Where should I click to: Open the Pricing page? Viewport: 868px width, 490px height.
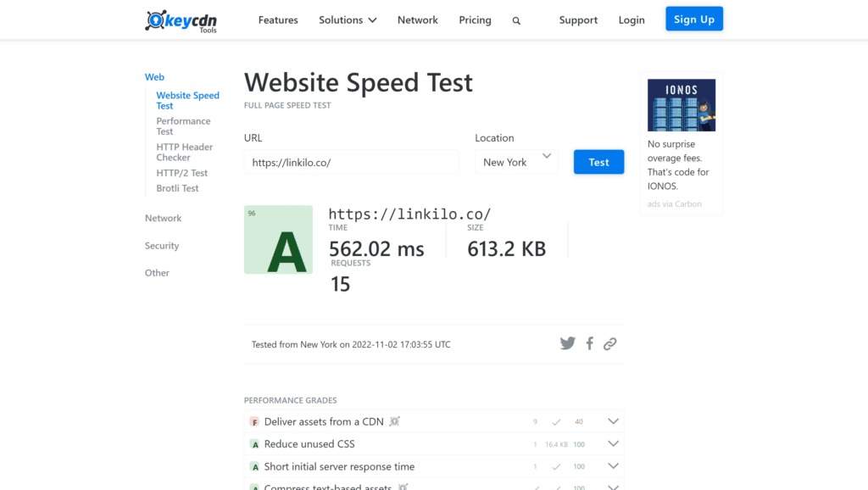[x=475, y=20]
